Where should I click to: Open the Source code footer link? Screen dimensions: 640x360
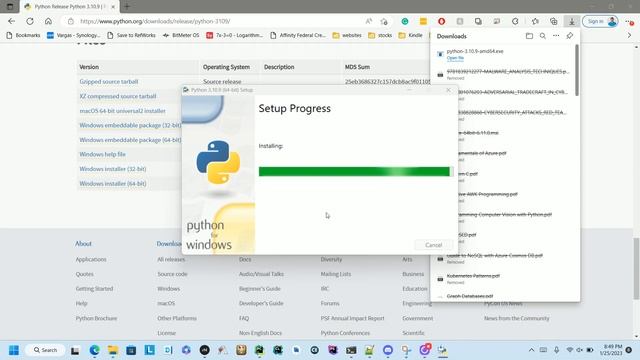[x=172, y=274]
